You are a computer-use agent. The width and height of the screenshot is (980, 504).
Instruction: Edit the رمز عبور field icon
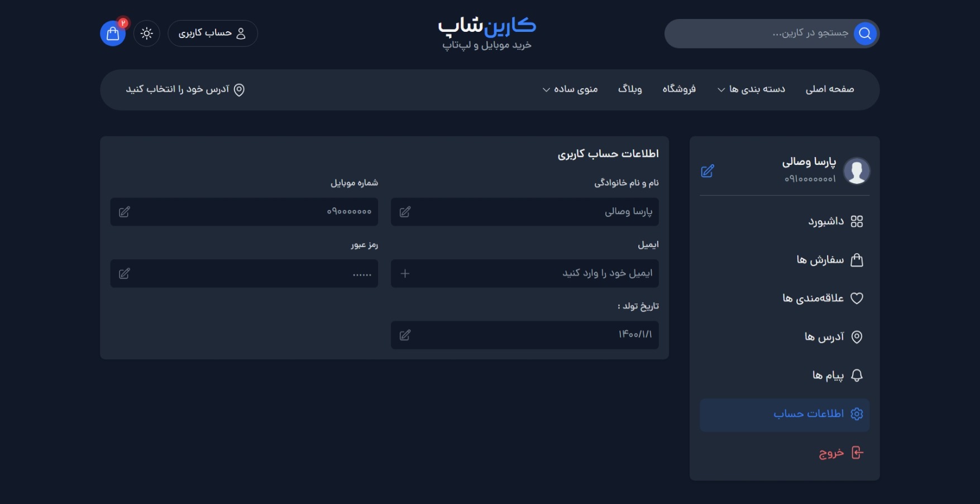(125, 273)
